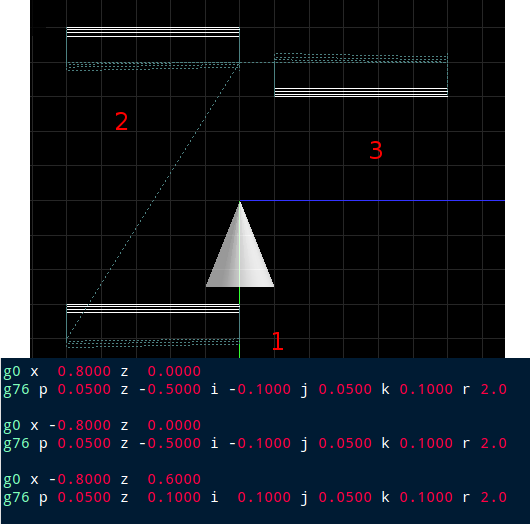This screenshot has height=524, width=531.
Task: Click i -0.1000 in the second g76 line
Action: [251, 443]
